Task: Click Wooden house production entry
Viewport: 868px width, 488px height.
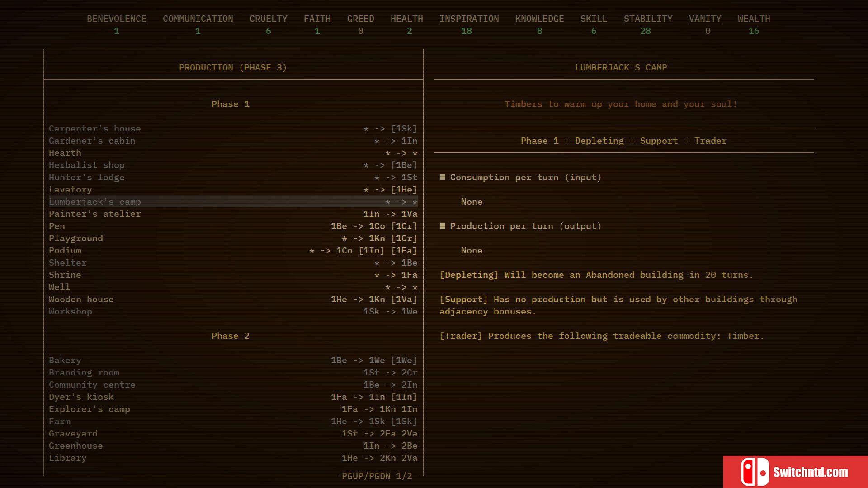Action: point(232,299)
